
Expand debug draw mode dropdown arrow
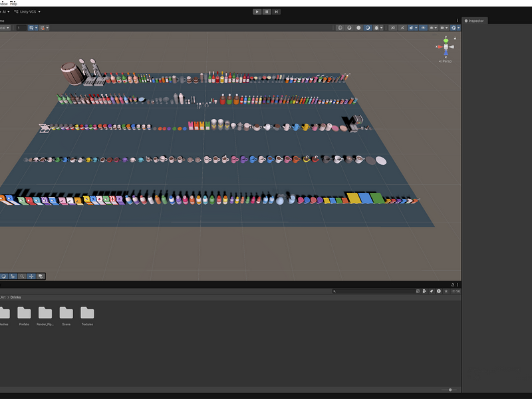coord(381,28)
